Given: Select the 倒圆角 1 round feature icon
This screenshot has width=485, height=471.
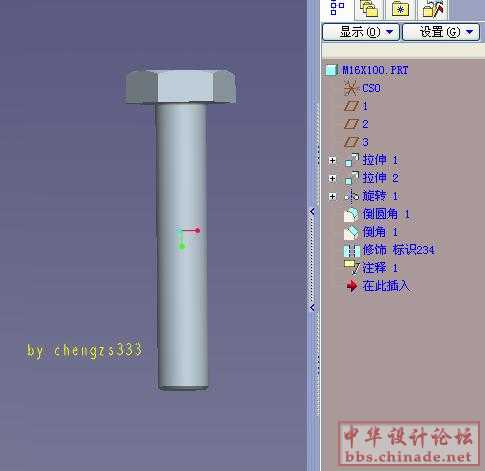Looking at the screenshot, I should point(351,214).
